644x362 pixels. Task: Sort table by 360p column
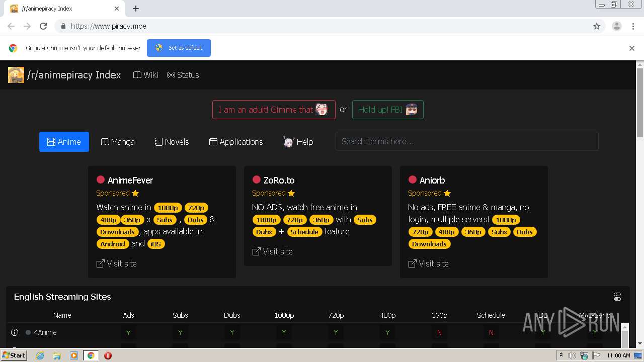[x=439, y=315]
